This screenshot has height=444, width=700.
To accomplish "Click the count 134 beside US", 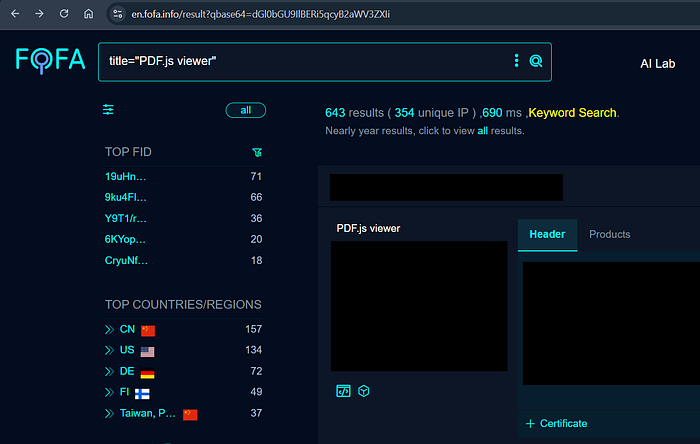I will coord(254,350).
